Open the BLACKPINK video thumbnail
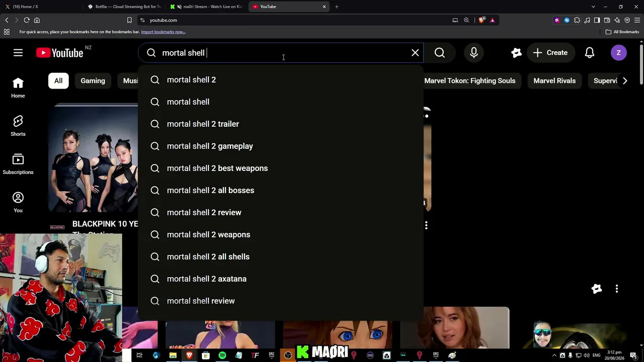The image size is (644, 362). 93,157
